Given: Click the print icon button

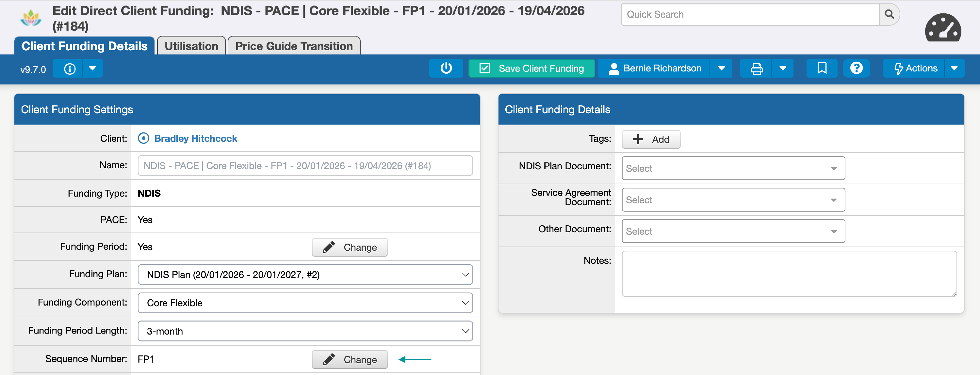Looking at the screenshot, I should pos(756,69).
